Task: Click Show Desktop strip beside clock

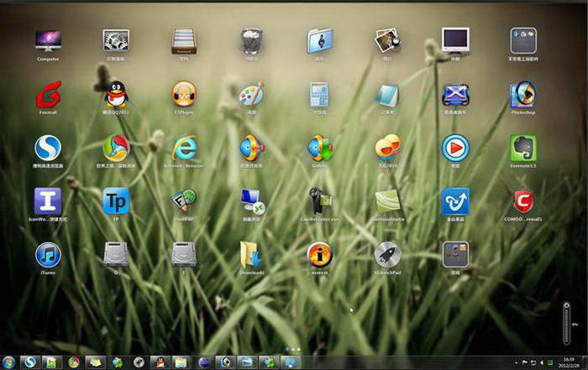Action: [x=585, y=362]
